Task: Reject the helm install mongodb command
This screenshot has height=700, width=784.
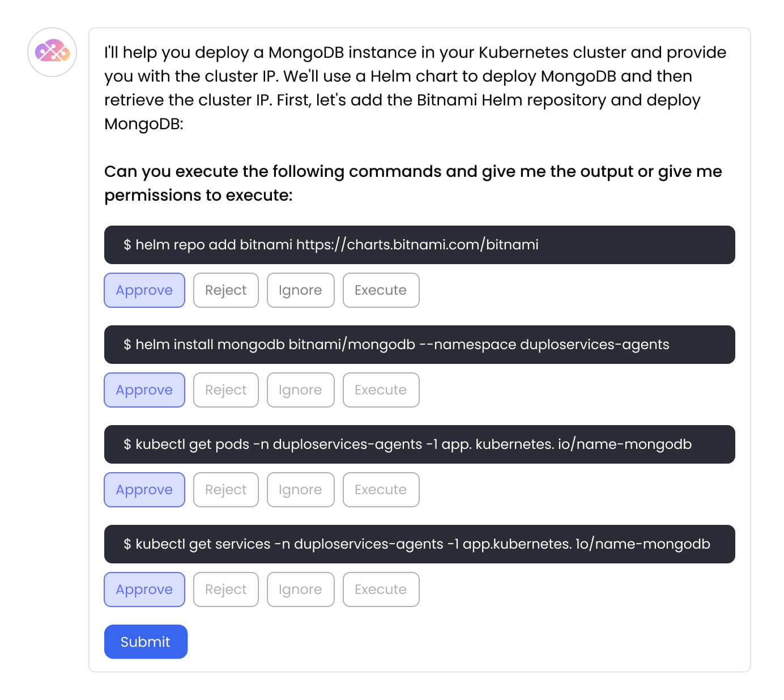Action: [225, 390]
